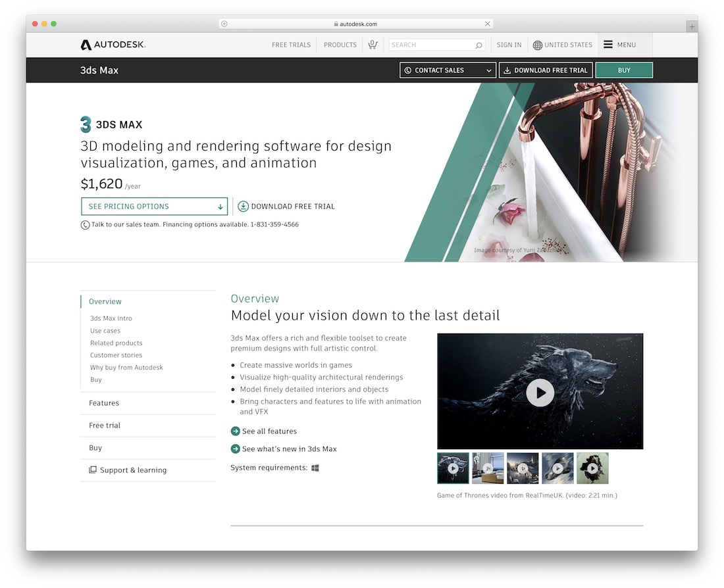
Task: Select the third video thumbnail
Action: [x=523, y=468]
